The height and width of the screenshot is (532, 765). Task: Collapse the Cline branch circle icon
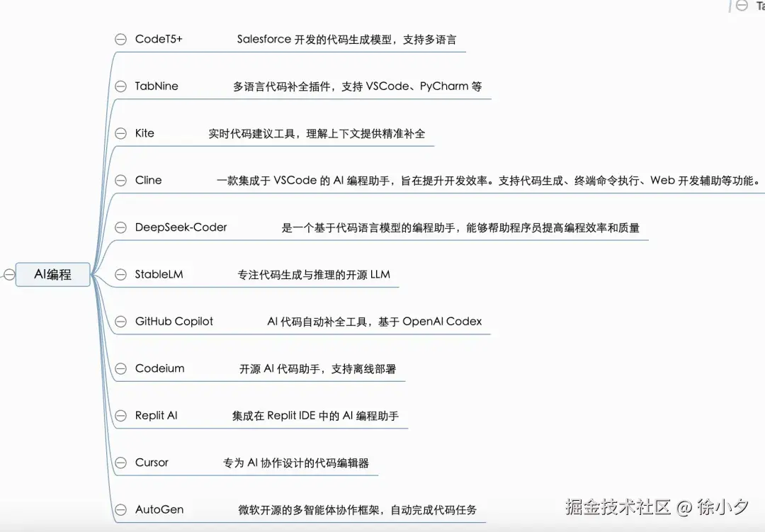120,180
